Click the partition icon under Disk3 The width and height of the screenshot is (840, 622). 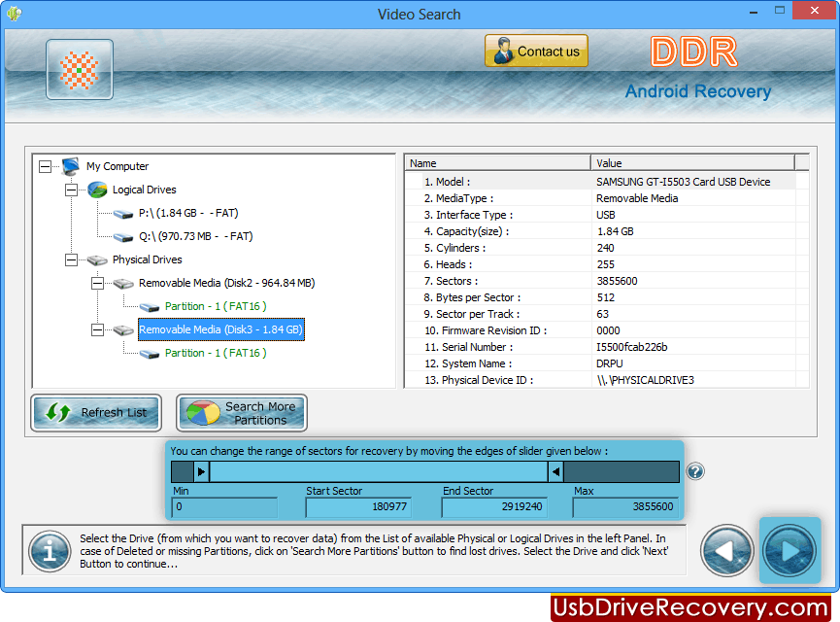coord(150,354)
